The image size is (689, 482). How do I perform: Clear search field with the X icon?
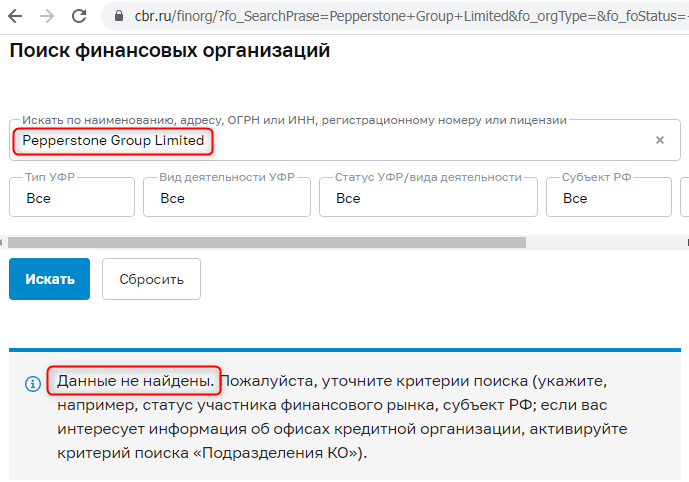pos(660,140)
